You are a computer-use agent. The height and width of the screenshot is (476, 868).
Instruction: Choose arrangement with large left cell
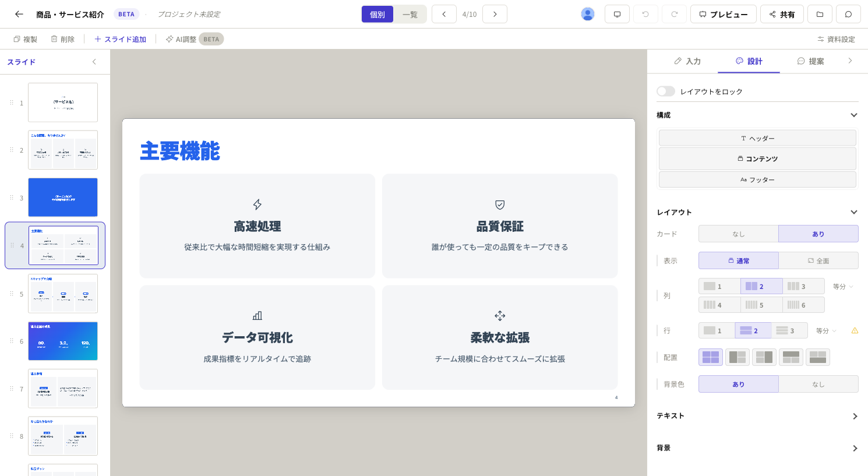(x=738, y=357)
